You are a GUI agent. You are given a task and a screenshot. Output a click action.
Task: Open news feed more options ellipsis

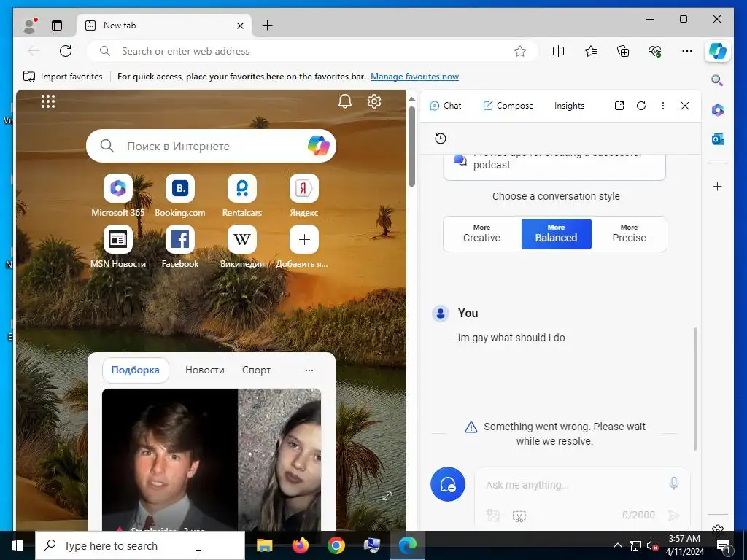(x=309, y=370)
